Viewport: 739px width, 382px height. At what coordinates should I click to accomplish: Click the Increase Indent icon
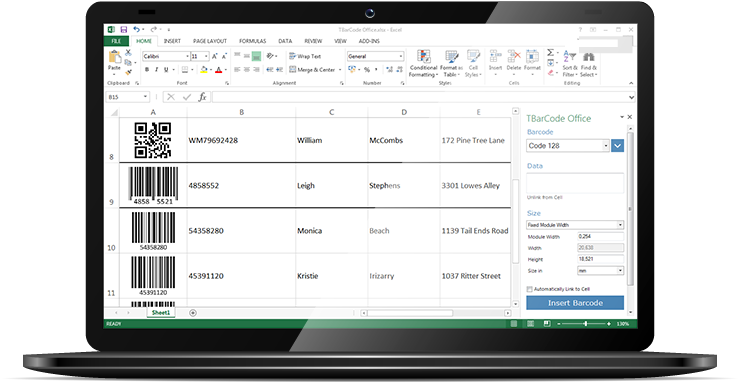279,70
